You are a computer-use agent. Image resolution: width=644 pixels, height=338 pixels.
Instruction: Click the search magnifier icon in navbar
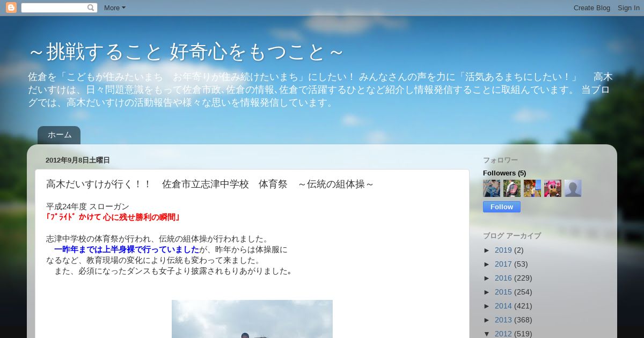coord(91,8)
